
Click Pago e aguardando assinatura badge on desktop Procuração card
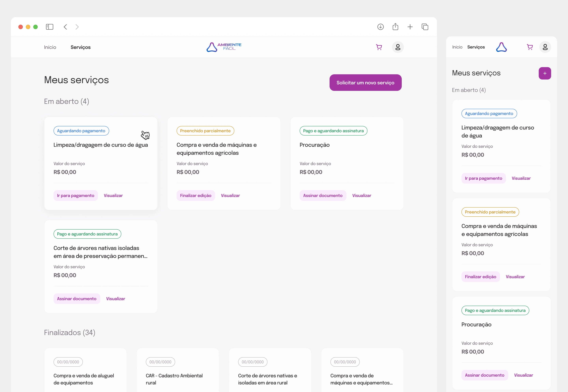[333, 131]
